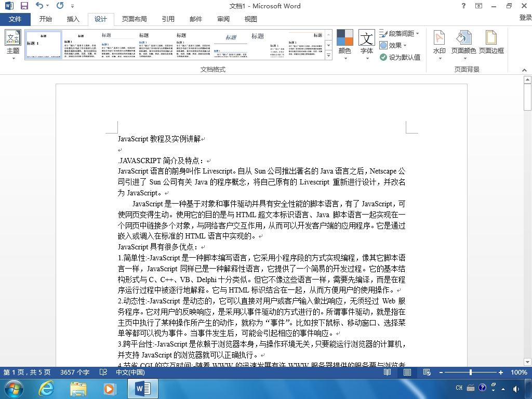Switch to the 审阅 (Review) tab
The height and width of the screenshot is (399, 532).
223,19
